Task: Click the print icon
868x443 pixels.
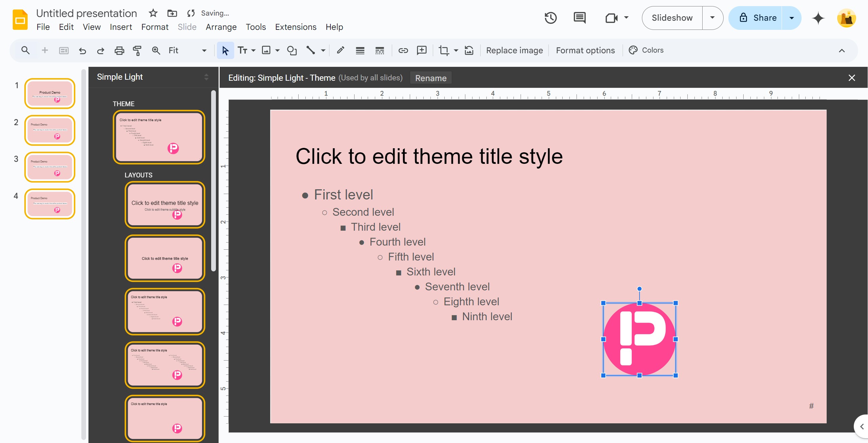Action: tap(119, 51)
